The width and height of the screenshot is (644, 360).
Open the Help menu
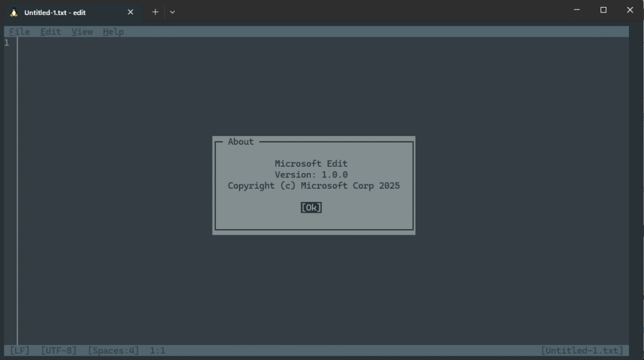(x=113, y=31)
